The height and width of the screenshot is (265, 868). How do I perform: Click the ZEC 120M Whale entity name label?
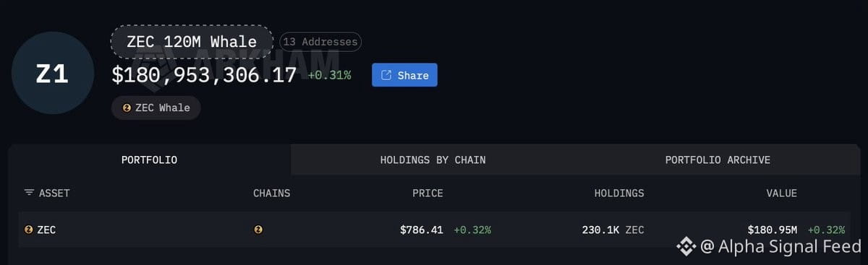[x=192, y=42]
